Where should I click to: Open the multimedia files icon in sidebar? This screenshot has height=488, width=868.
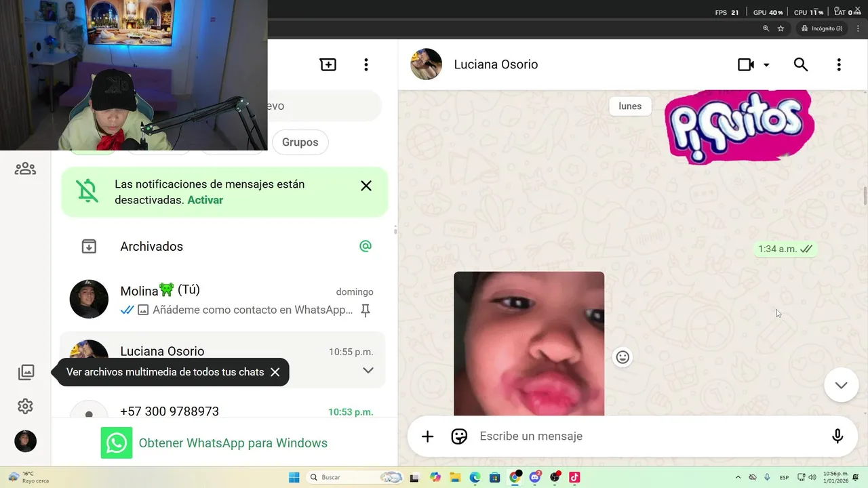(26, 371)
